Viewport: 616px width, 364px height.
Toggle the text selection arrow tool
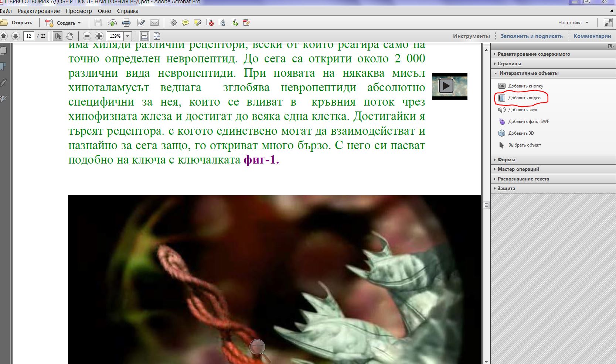point(58,36)
